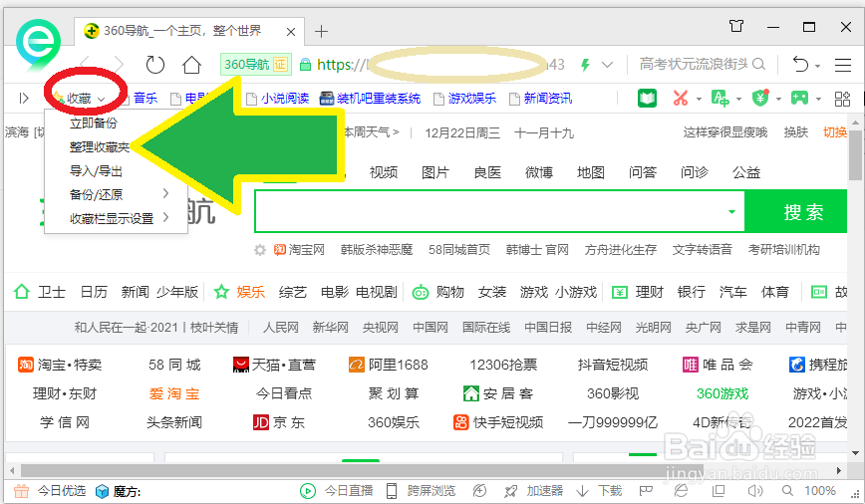Open the 新闻资讯 bookmark
Screen dimensions: 865x504
pyautogui.click(x=540, y=99)
